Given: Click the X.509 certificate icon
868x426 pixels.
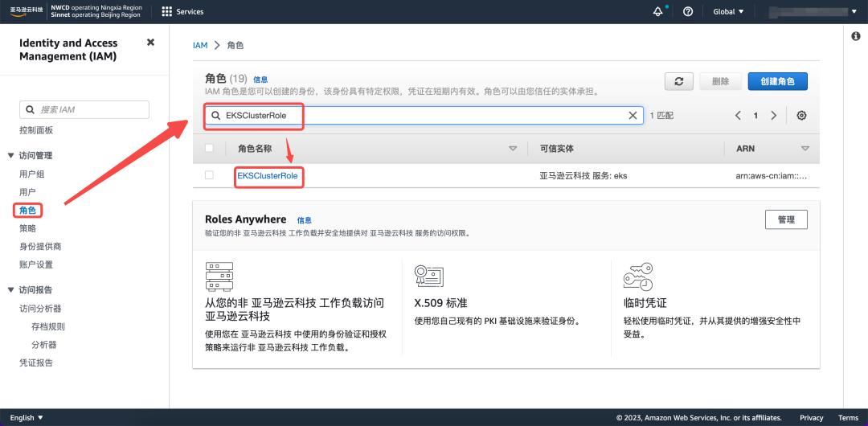Looking at the screenshot, I should pos(429,275).
